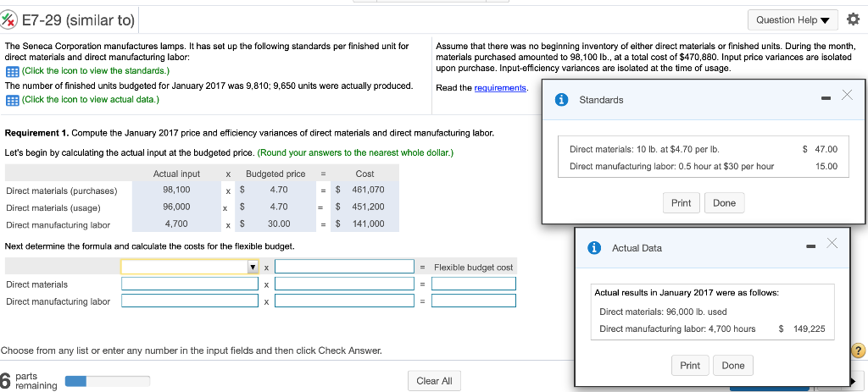The width and height of the screenshot is (868, 392).
Task: Click Direct materials flexible budget cost field
Action: click(474, 284)
